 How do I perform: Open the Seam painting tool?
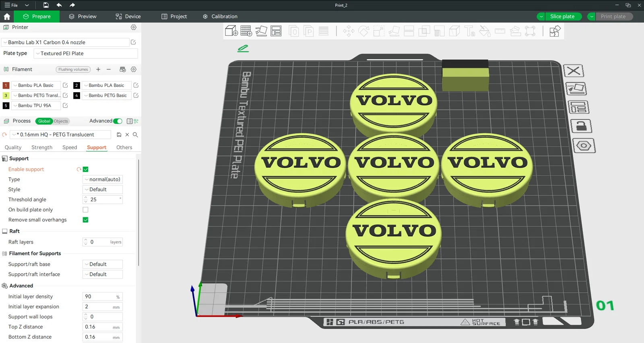(x=454, y=31)
